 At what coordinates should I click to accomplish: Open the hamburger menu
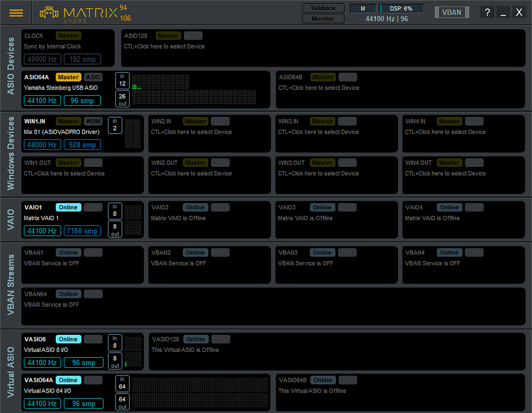click(x=16, y=13)
